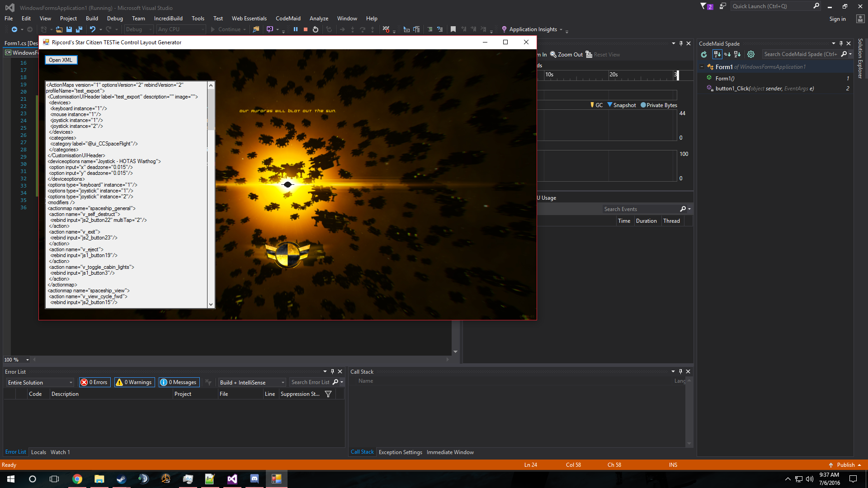Viewport: 868px width, 488px height.
Task: Open the Entire Solution scope dropdown
Action: click(40, 383)
